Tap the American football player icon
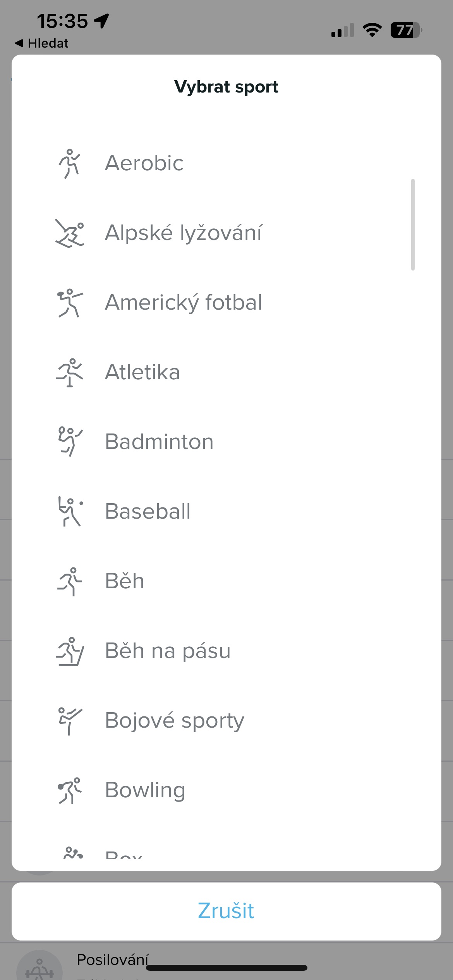The width and height of the screenshot is (453, 980). tap(70, 303)
